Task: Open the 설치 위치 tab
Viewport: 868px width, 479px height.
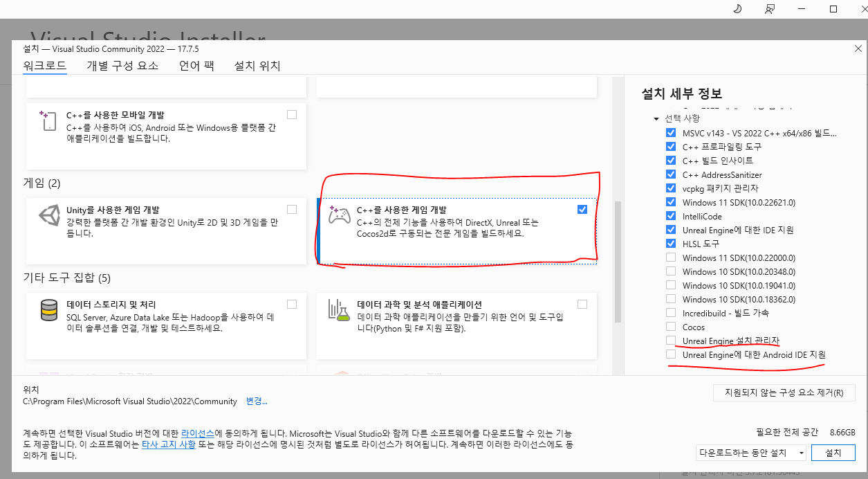Action: (x=257, y=66)
